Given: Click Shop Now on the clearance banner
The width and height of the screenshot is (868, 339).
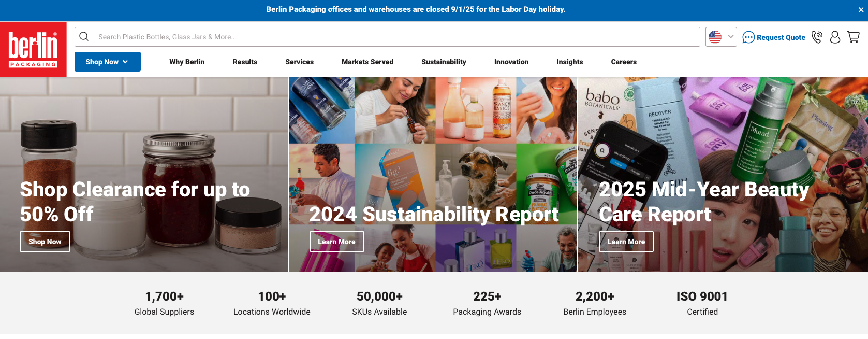Looking at the screenshot, I should tap(45, 242).
